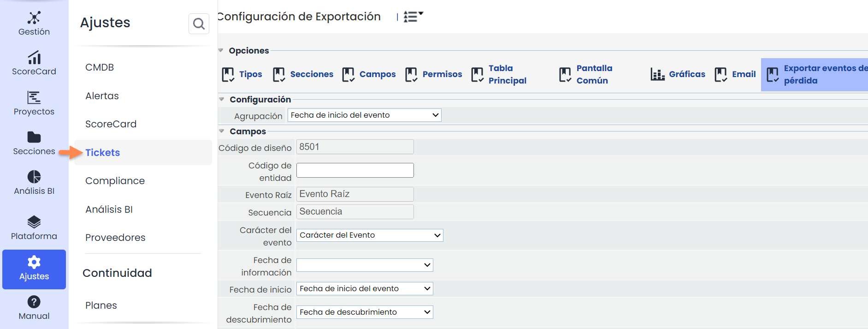Open the Plataforma layers icon

pos(34,222)
